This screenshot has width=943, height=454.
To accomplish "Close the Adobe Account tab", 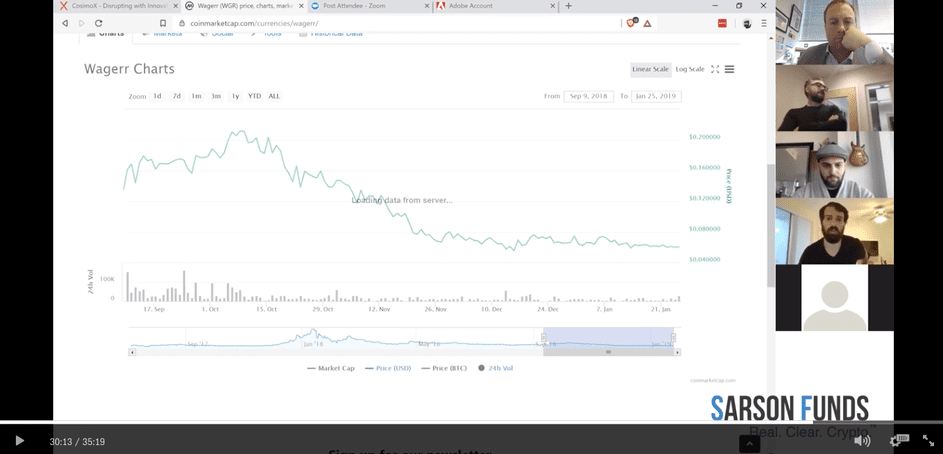I will (x=553, y=6).
